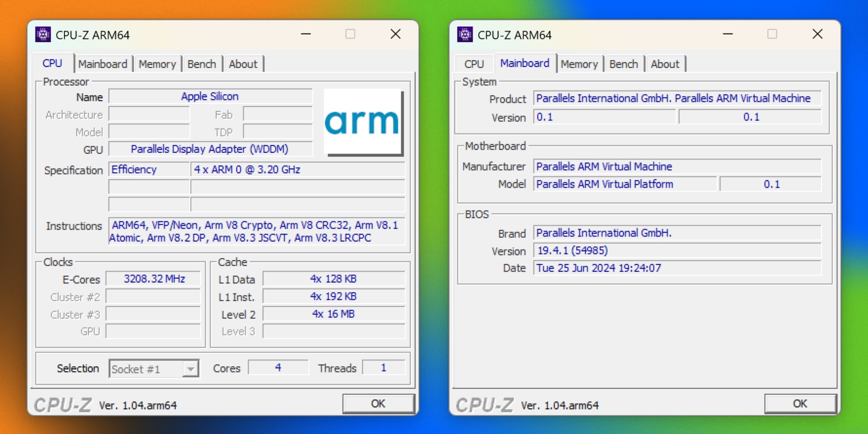The image size is (868, 434).
Task: Expand the Selection combo box arrow
Action: click(x=191, y=369)
